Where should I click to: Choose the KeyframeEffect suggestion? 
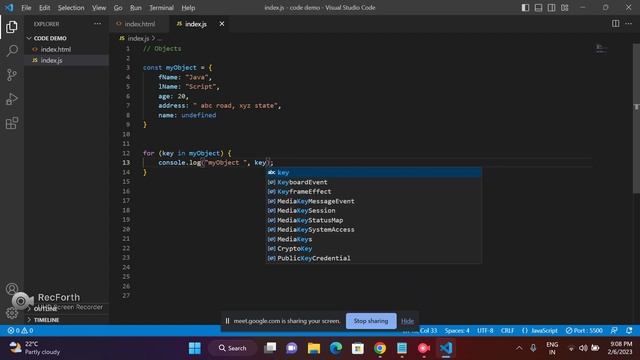[x=374, y=191]
